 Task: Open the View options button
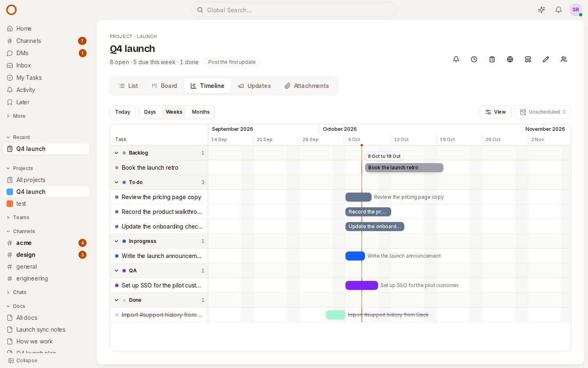pos(495,112)
